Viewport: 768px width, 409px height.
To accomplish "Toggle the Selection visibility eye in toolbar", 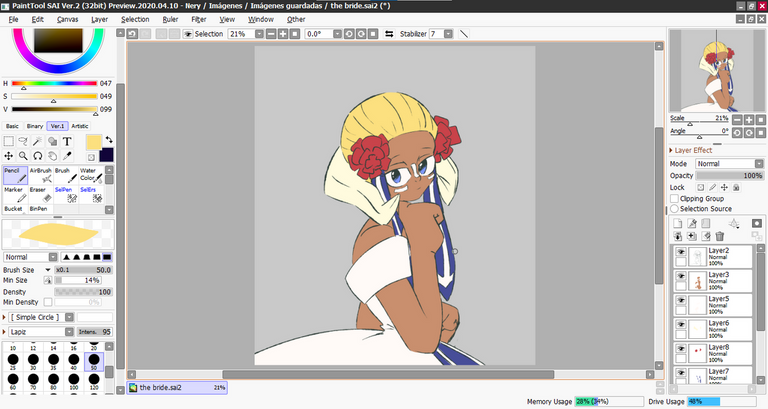I will [x=188, y=34].
